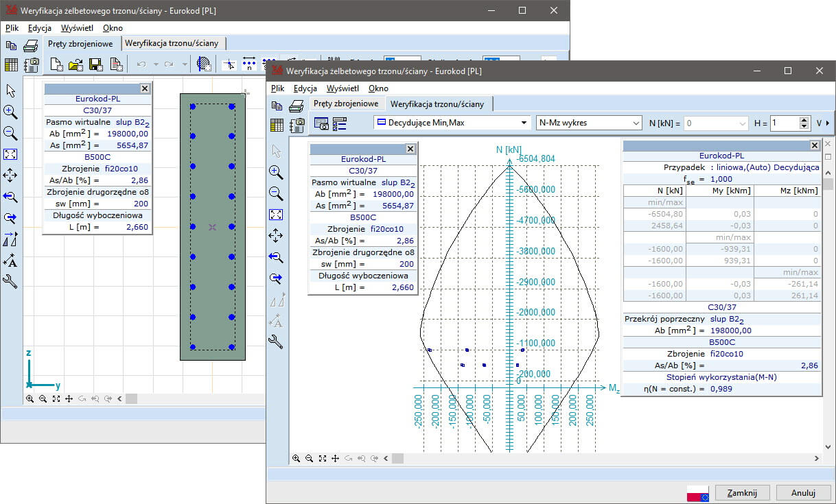Select the pan arrows tool in front window
Viewport: 836px width, 504px height.
(x=276, y=236)
